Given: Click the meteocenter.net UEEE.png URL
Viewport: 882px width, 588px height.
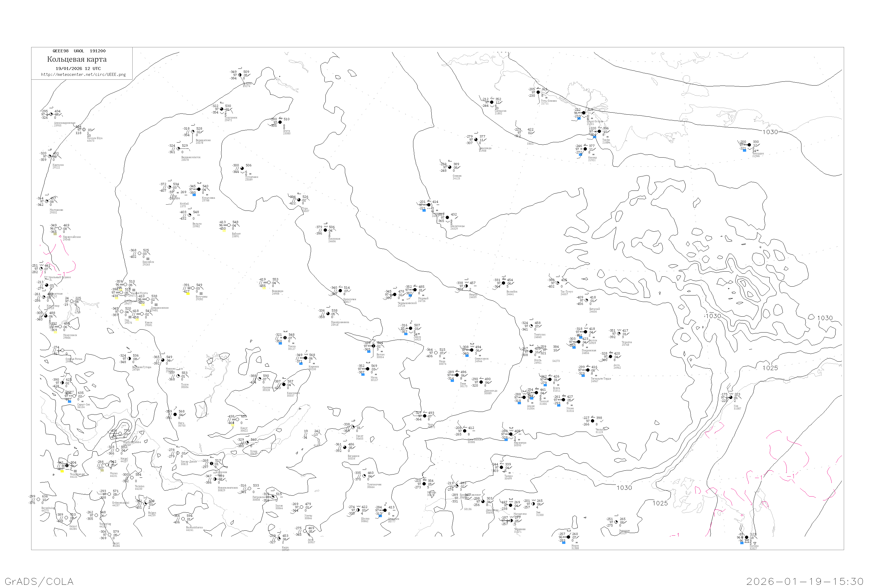Looking at the screenshot, I should [83, 75].
